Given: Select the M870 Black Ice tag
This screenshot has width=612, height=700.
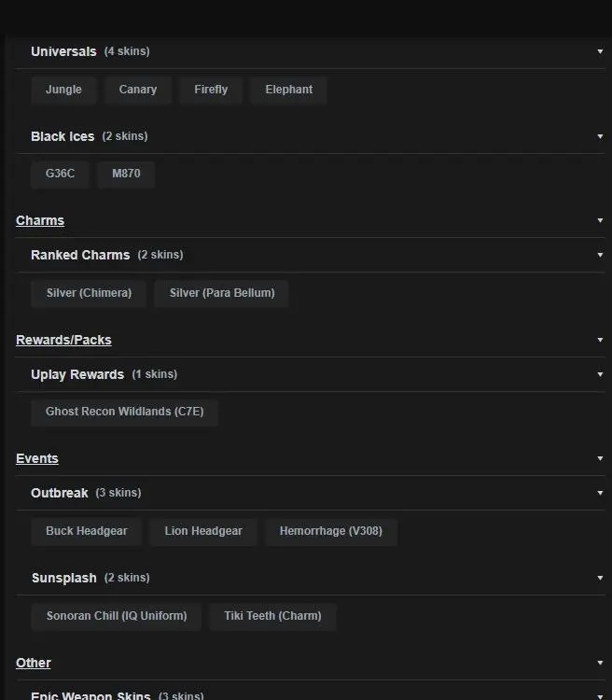Looking at the screenshot, I should pos(126,174).
